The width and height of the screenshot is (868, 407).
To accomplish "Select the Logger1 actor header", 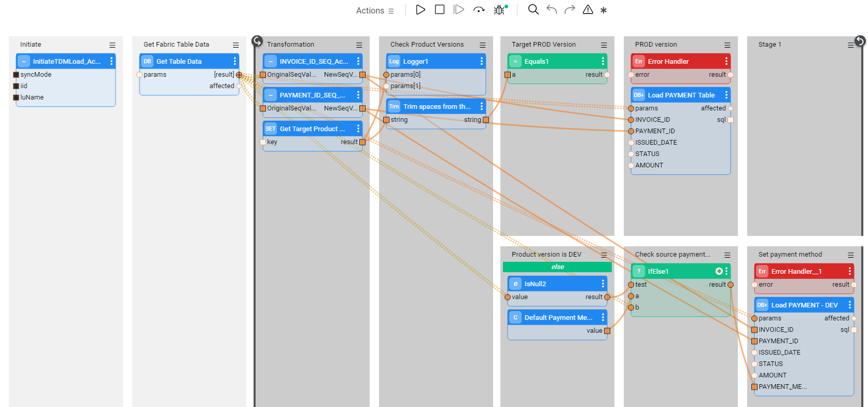I will click(436, 61).
